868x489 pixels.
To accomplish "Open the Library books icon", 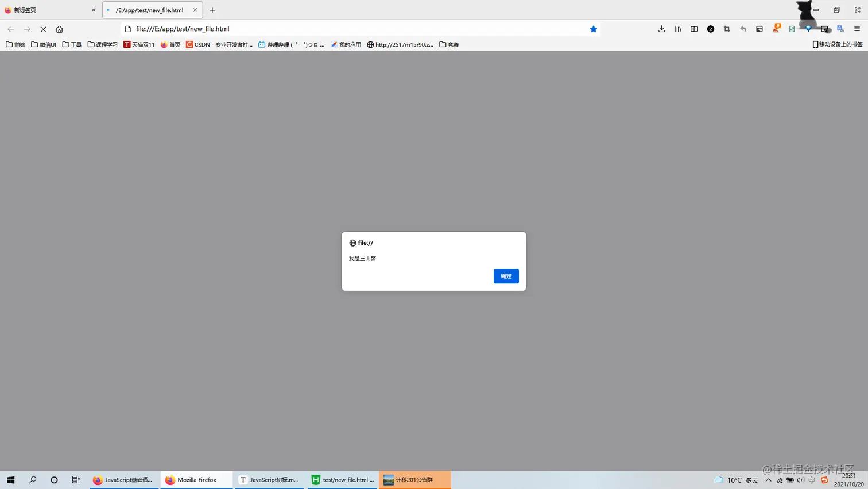I will pos(678,29).
